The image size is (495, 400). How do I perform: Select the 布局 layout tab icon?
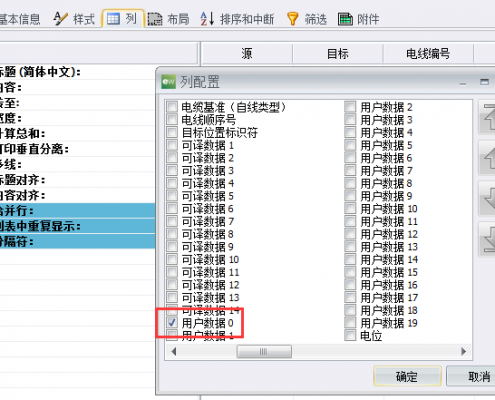tap(155, 19)
